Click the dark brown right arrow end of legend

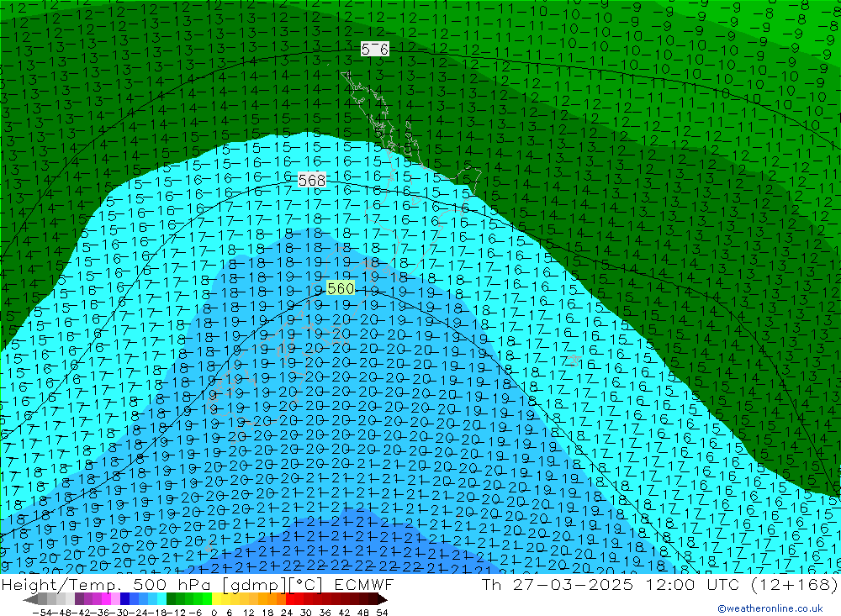383,599
